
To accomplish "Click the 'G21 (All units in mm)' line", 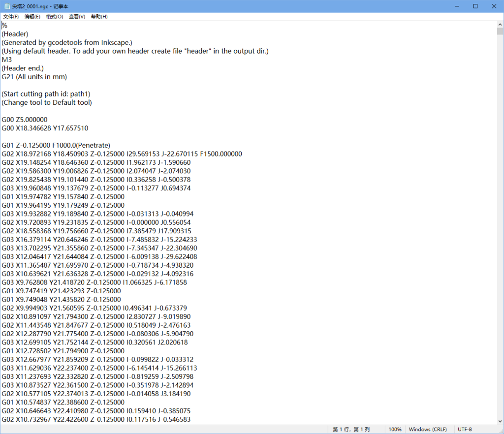I will [x=34, y=77].
